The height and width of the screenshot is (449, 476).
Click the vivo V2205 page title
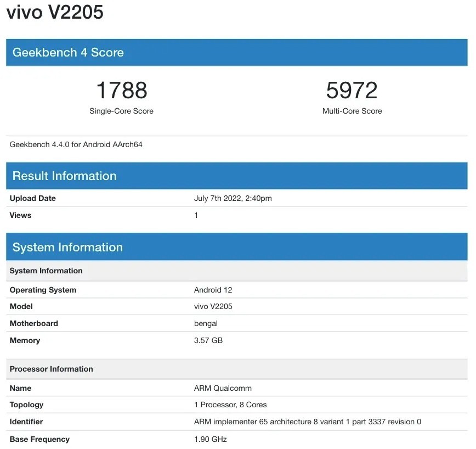tap(55, 12)
